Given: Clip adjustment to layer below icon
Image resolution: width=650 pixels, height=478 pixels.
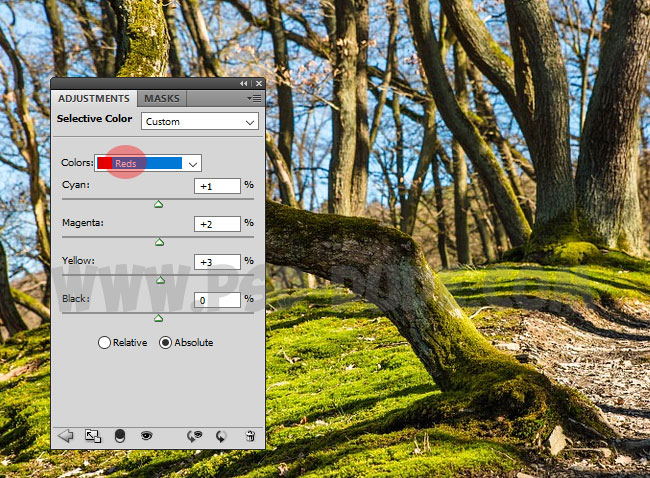Looking at the screenshot, I should click(120, 436).
